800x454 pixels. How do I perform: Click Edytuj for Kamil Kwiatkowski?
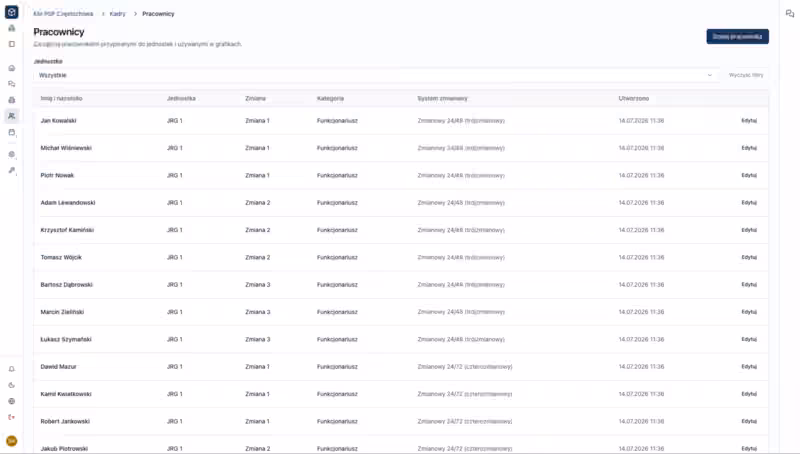pyautogui.click(x=749, y=394)
